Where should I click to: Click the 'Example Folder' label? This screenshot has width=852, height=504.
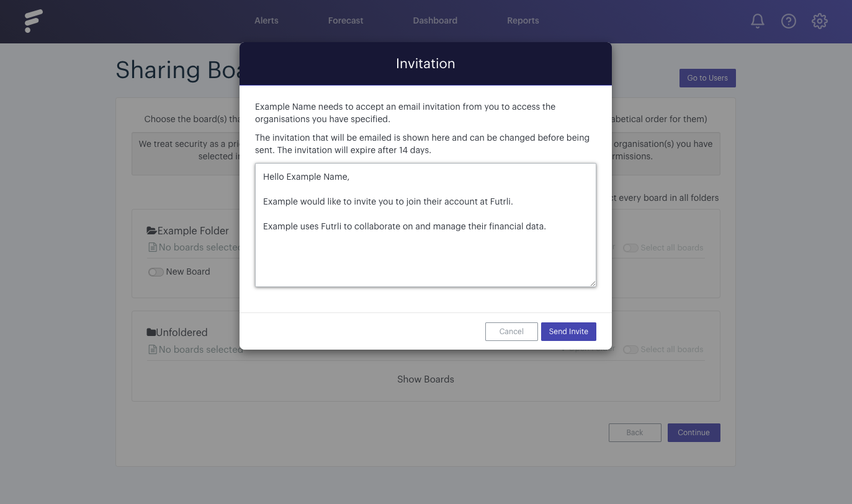click(x=193, y=231)
